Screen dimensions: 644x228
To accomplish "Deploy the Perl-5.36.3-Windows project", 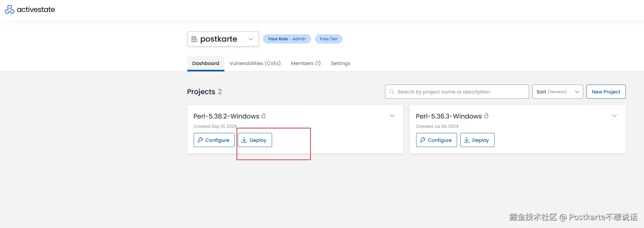I will [477, 140].
